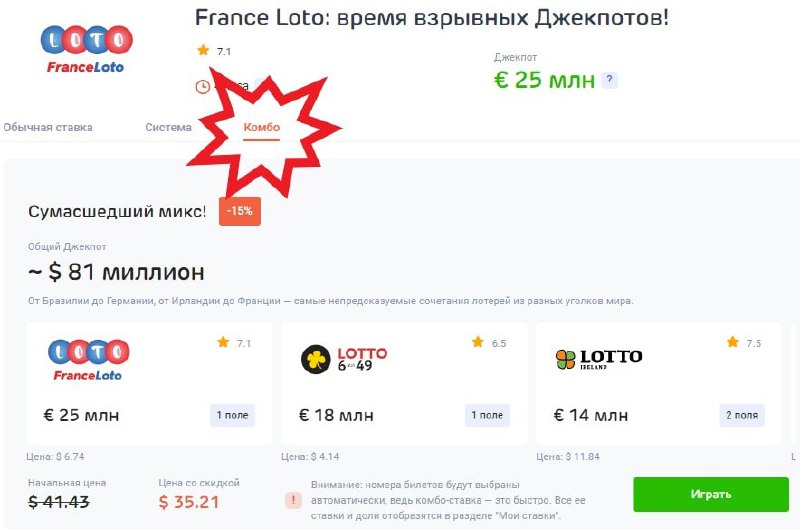Open the Система tab

(168, 127)
